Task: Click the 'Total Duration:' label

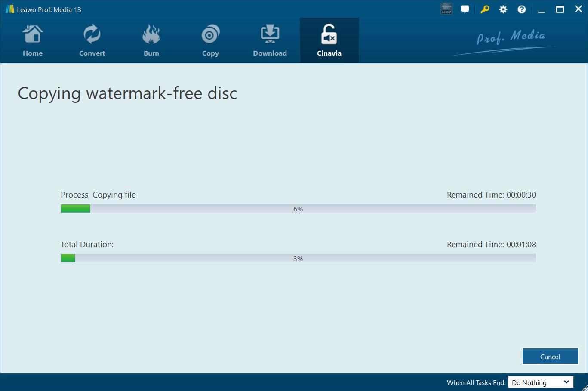Action: pos(87,245)
